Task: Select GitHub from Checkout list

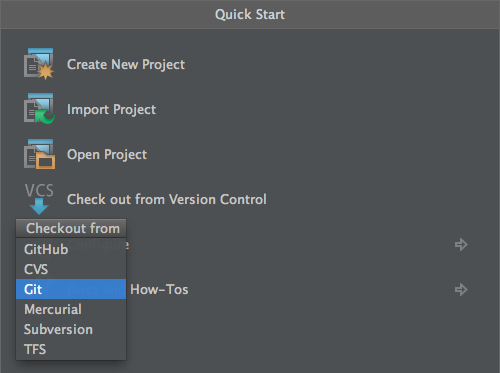Action: pos(71,249)
